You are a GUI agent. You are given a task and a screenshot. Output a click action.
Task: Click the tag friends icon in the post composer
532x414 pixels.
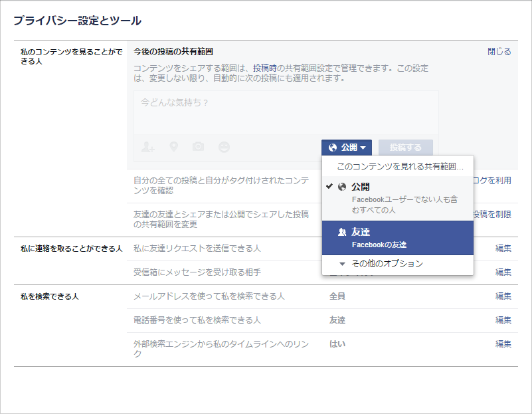(x=147, y=148)
